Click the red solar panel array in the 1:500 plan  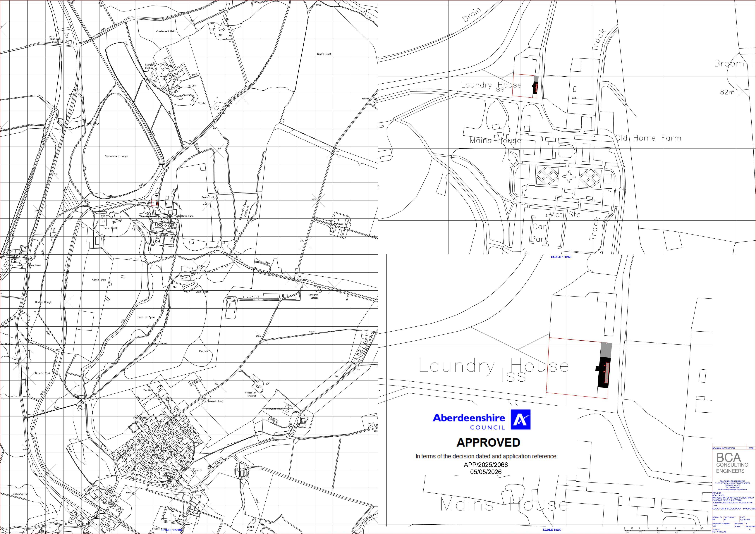[607, 373]
